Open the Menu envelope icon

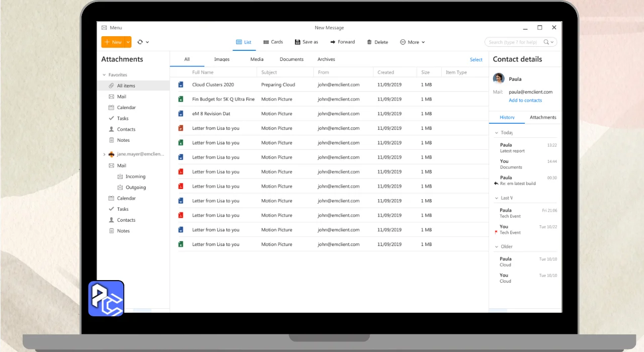coord(104,28)
